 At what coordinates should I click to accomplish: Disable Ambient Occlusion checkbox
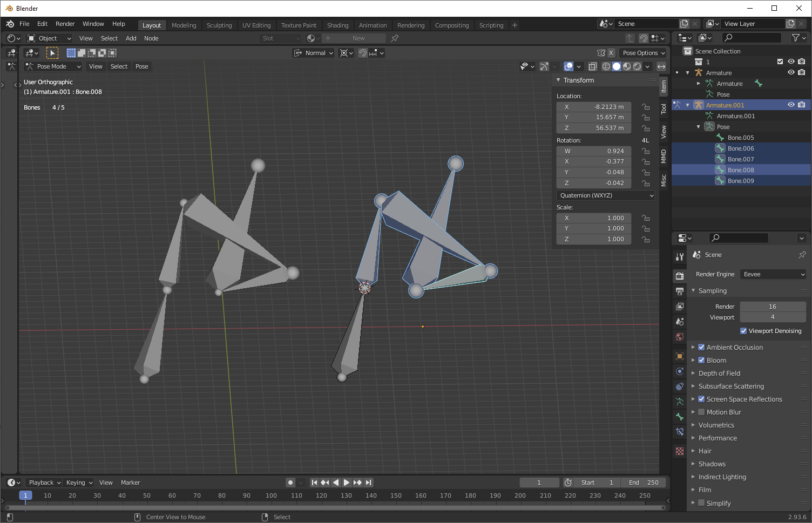coord(701,347)
